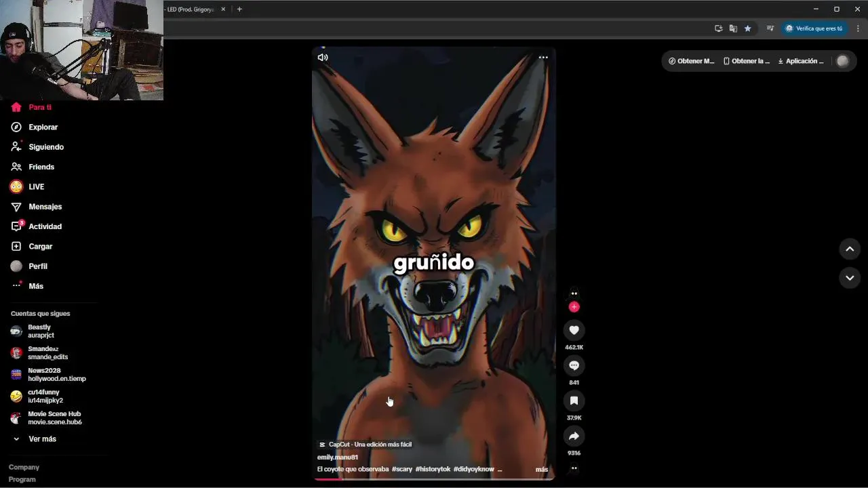This screenshot has height=488, width=868.
Task: Open the Explorar page
Action: (x=35, y=127)
